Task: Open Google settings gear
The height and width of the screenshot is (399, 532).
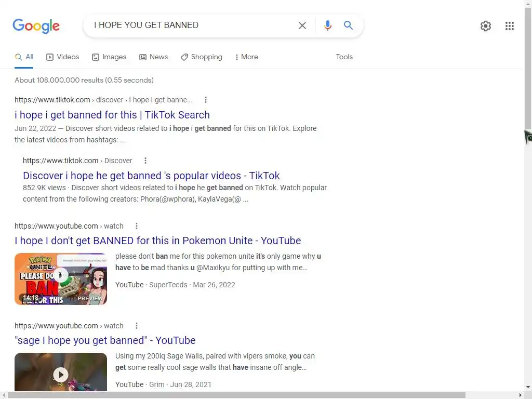Action: [x=486, y=26]
